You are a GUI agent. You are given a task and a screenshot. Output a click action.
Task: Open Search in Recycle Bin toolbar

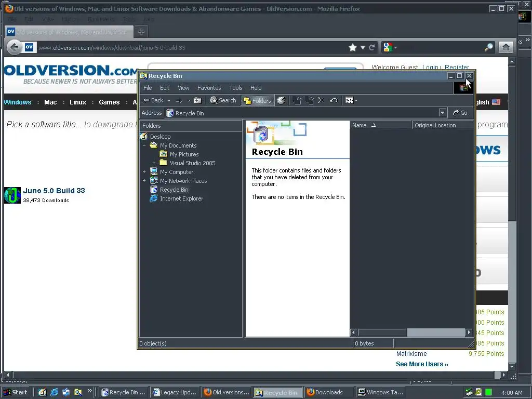(x=223, y=100)
